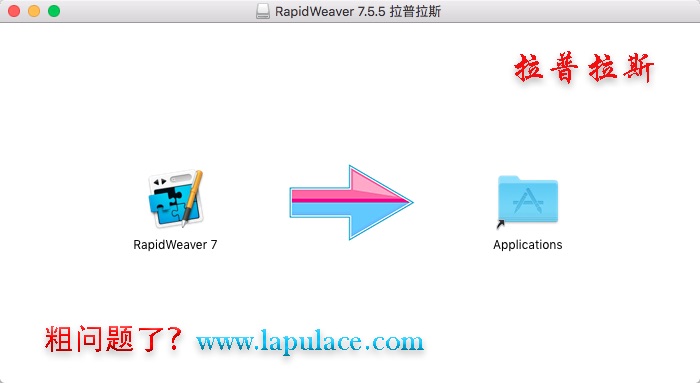Image resolution: width=700 pixels, height=383 pixels.
Task: Open the www.lapulace.com link
Action: click(x=310, y=341)
